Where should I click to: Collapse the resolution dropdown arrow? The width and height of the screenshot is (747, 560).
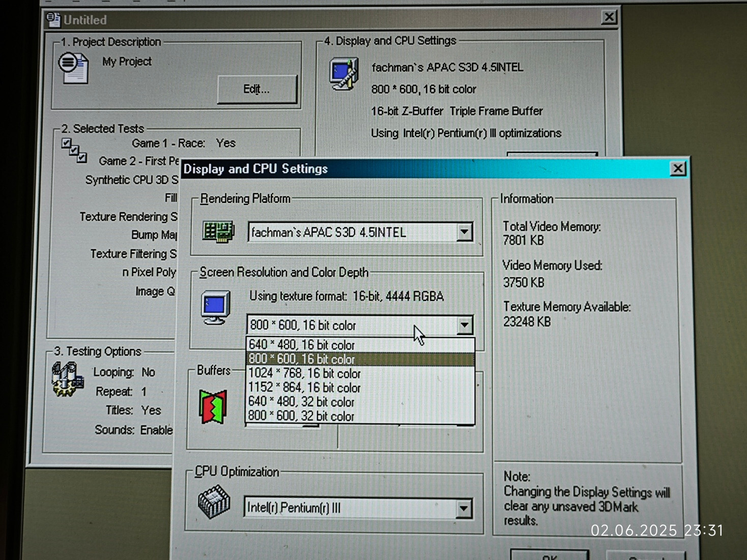[x=464, y=326]
